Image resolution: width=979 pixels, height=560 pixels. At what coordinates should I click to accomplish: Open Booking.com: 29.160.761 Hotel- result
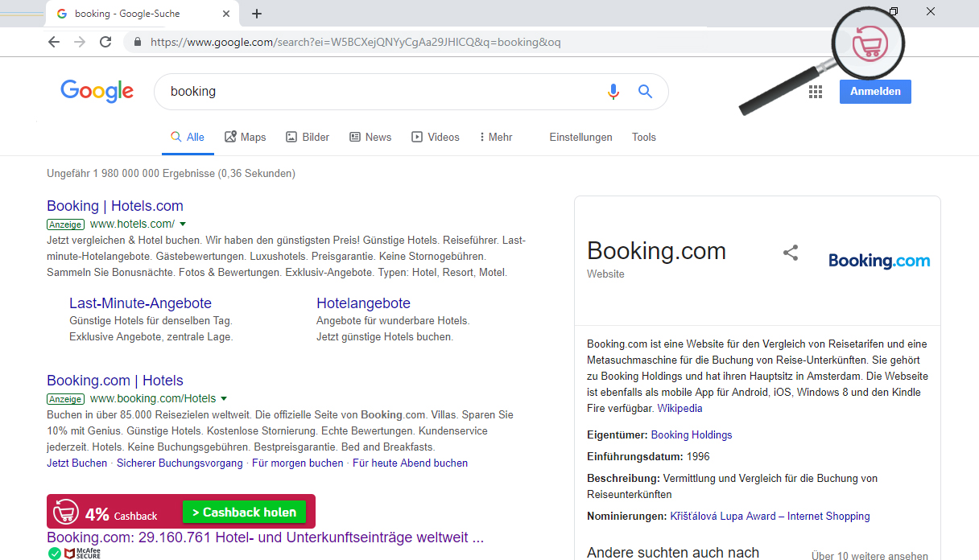265,537
